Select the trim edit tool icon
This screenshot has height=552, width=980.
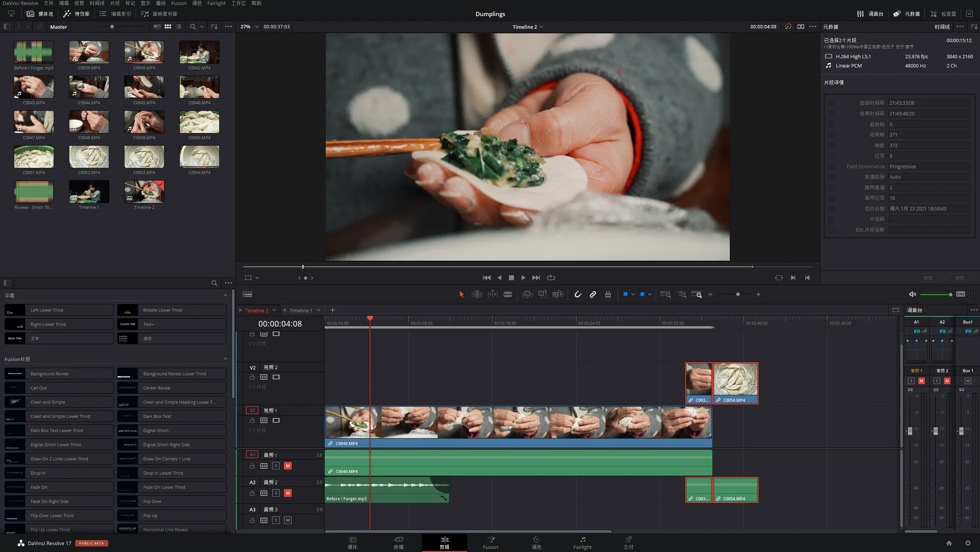tap(477, 294)
